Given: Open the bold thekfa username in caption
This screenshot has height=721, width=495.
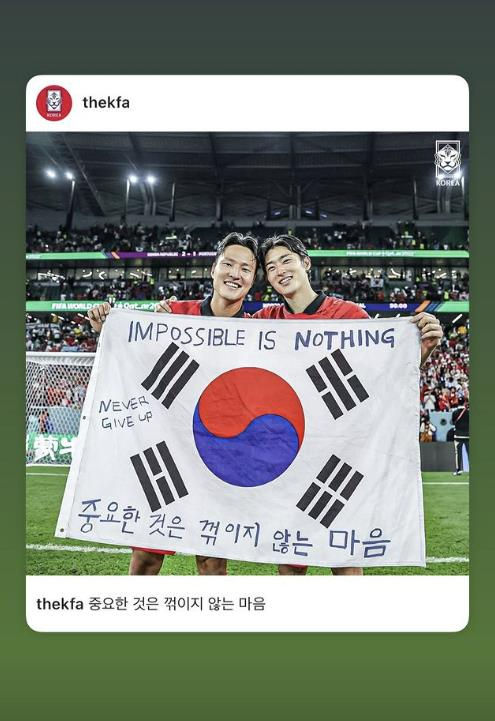Looking at the screenshot, I should (x=60, y=604).
